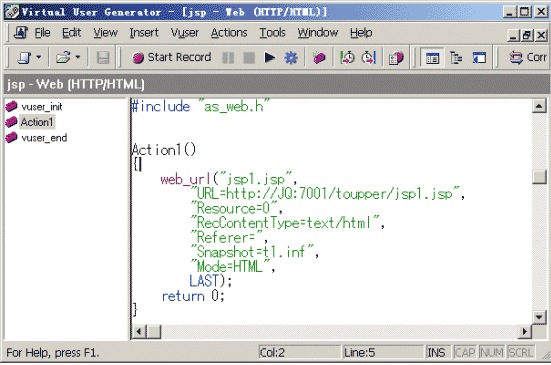Toggle the output window icon
551x365 pixels.
[x=479, y=58]
